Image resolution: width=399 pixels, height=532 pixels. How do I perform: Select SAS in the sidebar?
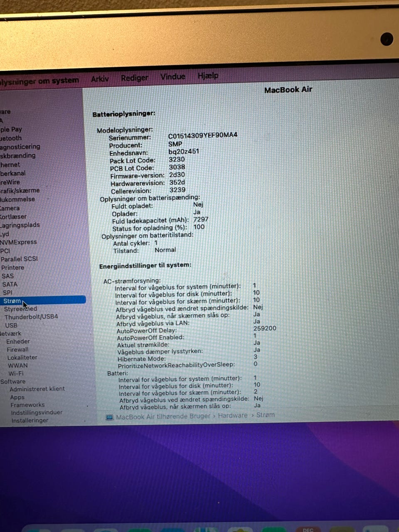point(7,276)
